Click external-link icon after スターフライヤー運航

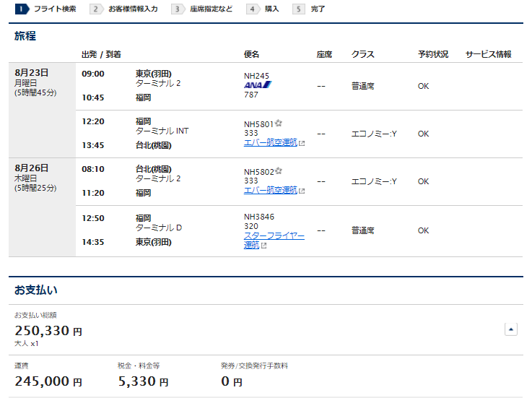(x=263, y=246)
